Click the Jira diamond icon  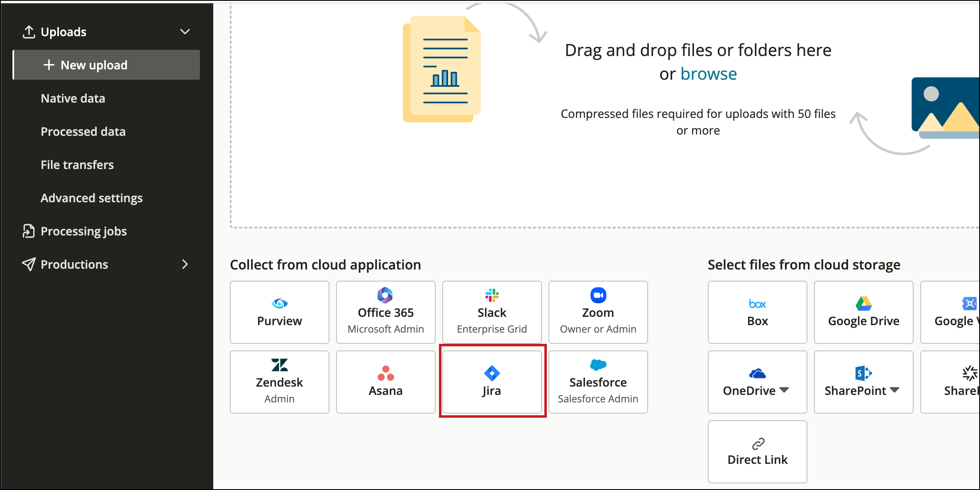point(492,373)
